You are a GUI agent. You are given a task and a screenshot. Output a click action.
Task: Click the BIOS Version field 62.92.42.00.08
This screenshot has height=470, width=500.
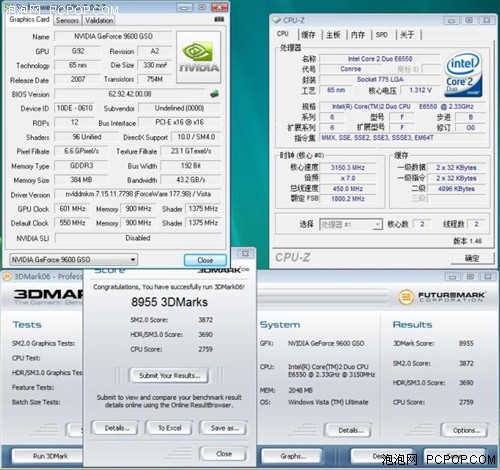click(130, 94)
